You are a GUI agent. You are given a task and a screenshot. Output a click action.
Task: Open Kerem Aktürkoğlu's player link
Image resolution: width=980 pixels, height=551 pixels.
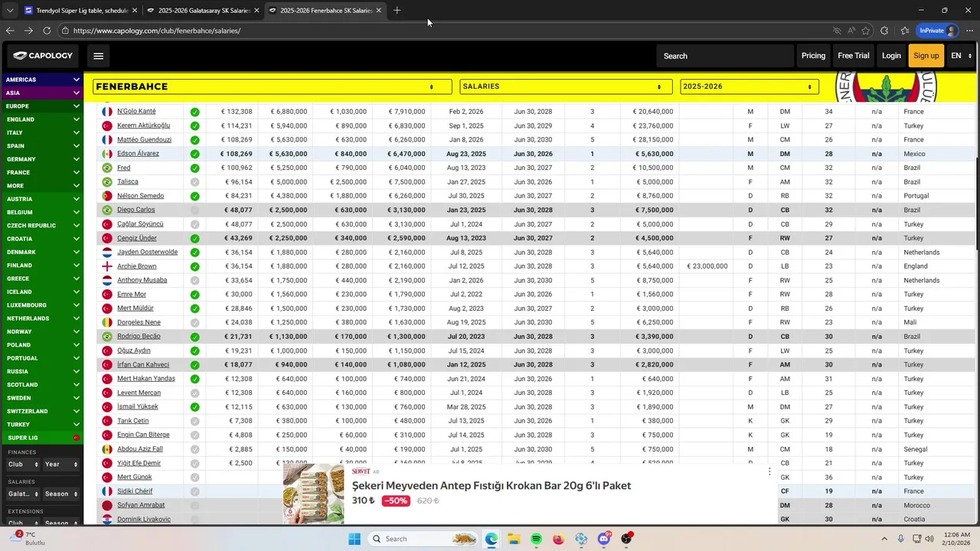[x=143, y=126]
